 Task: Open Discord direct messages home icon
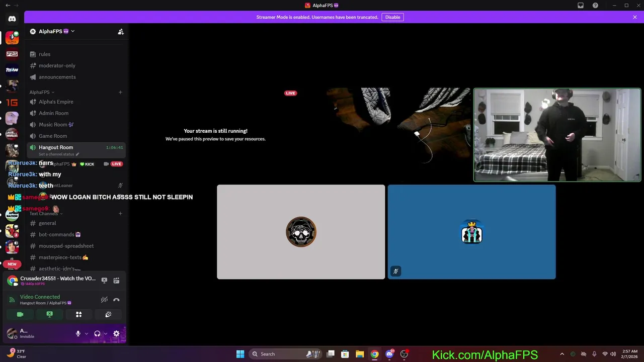(12, 19)
